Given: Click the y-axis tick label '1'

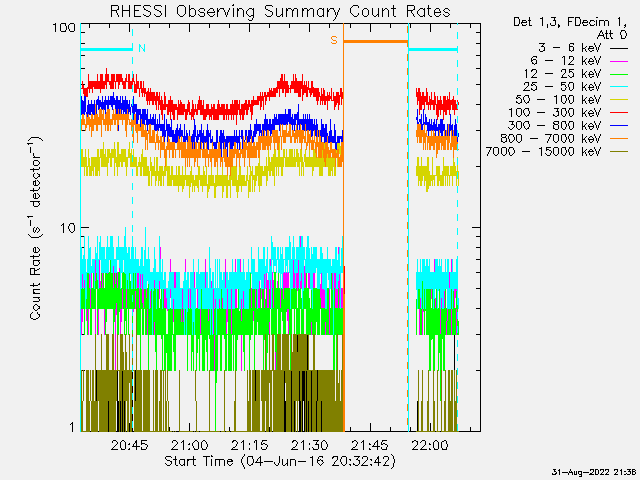Looking at the screenshot, I should click(x=72, y=427).
